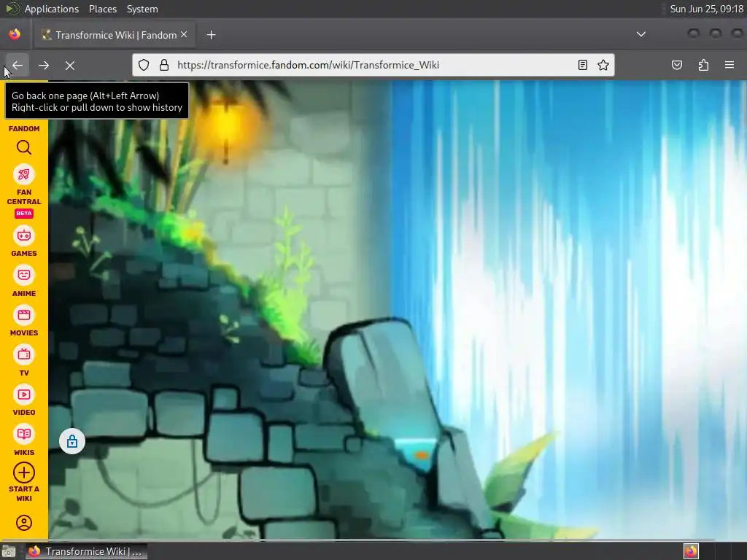Open the Places menu

[102, 9]
